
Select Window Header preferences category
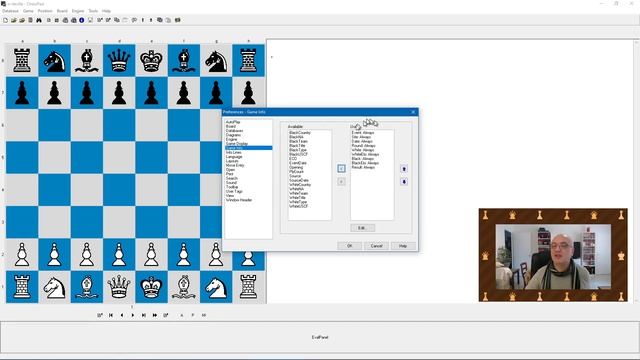pyautogui.click(x=239, y=200)
